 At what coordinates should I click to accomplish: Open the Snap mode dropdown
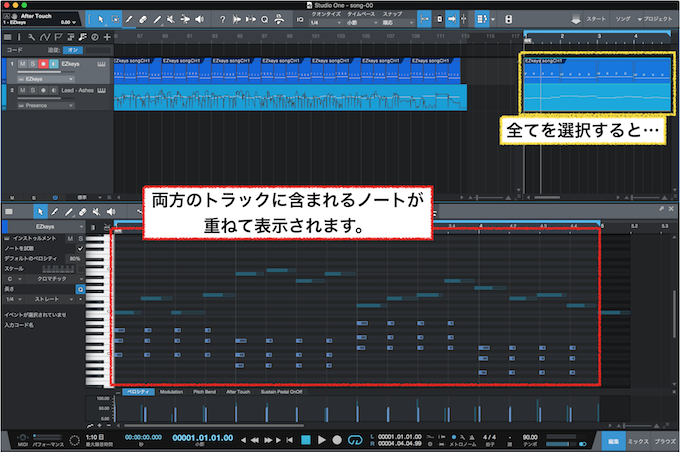397,23
